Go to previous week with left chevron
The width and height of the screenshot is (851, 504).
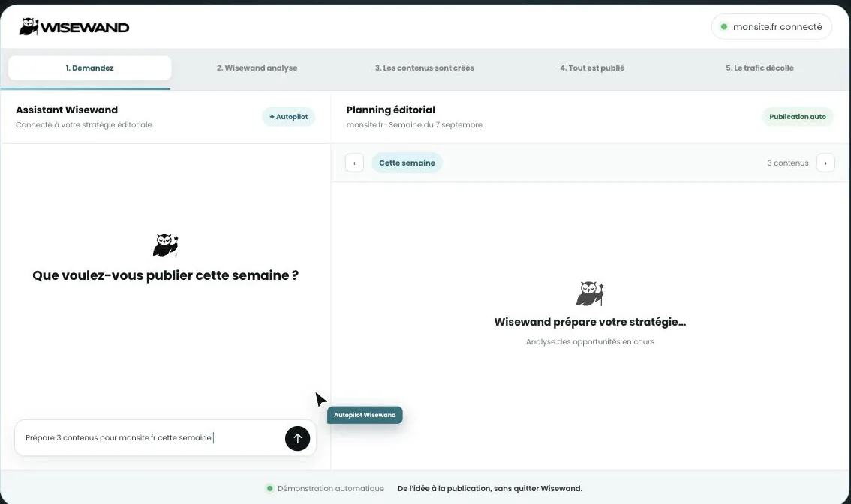354,163
